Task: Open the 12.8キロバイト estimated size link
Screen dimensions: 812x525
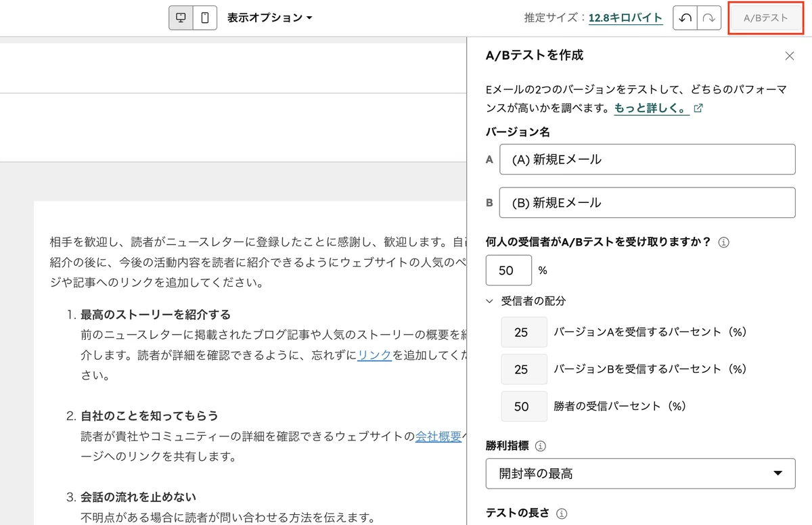Action: click(625, 18)
